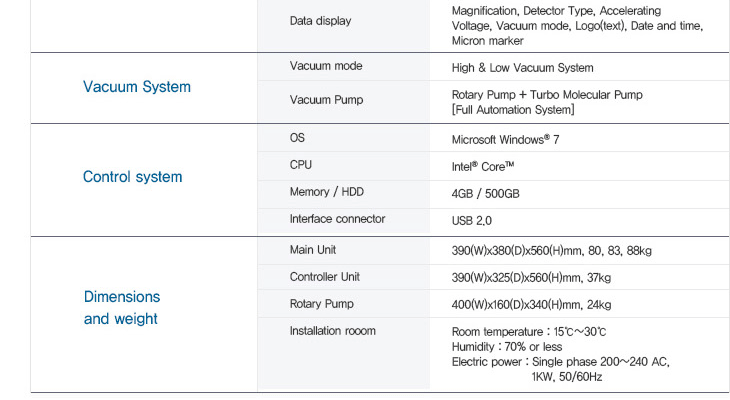Click the USB 2.0 value
The height and width of the screenshot is (400, 730).
point(472,220)
